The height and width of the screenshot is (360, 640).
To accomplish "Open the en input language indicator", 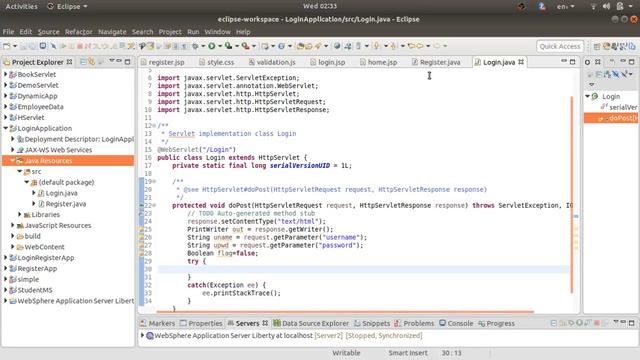I will click(x=565, y=7).
